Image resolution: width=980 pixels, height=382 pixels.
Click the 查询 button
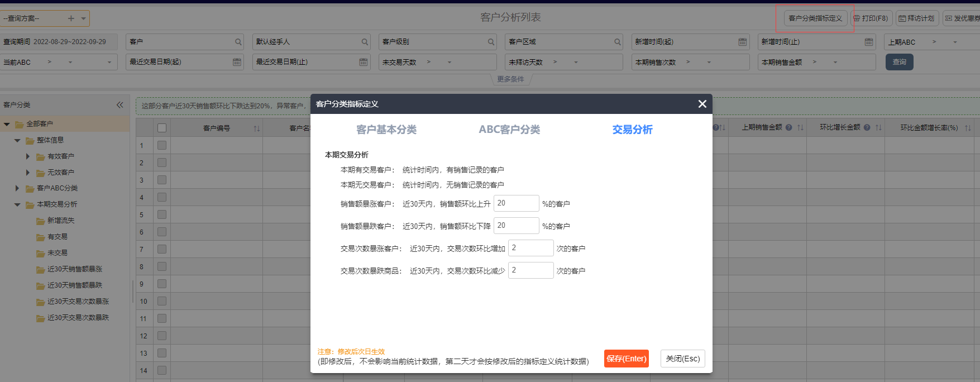[899, 62]
